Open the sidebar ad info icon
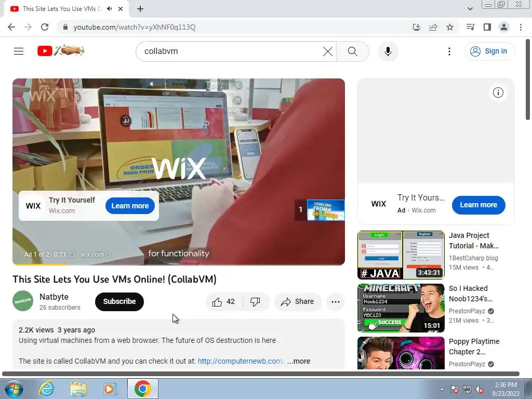This screenshot has height=399, width=532. (x=498, y=92)
